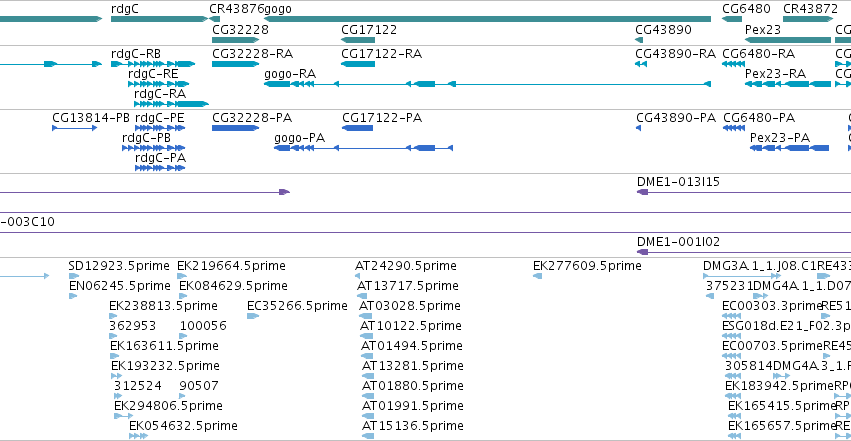
Task: Select the CG17122-PA protein bar
Action: [358, 128]
